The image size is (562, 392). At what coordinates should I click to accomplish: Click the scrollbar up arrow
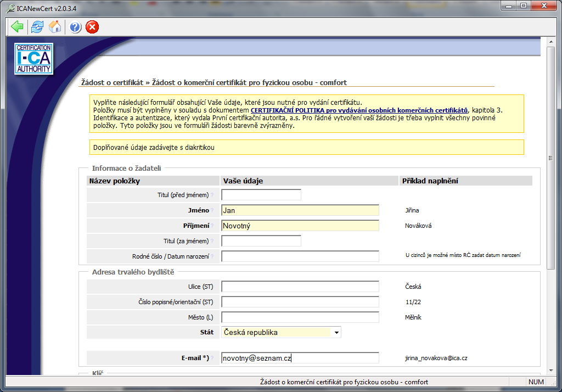(551, 42)
